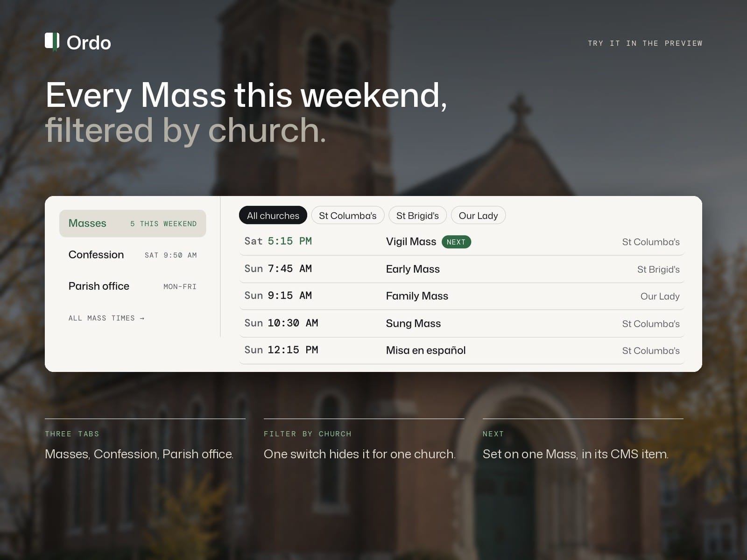This screenshot has height=560, width=747.
Task: Click St Columba's label on Vigil Mass row
Action: pyautogui.click(x=651, y=242)
